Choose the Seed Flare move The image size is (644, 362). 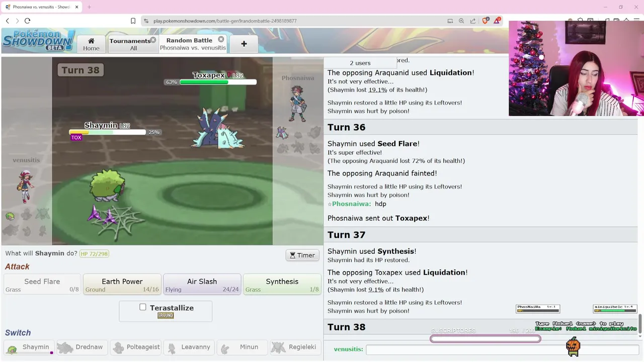pyautogui.click(x=42, y=284)
